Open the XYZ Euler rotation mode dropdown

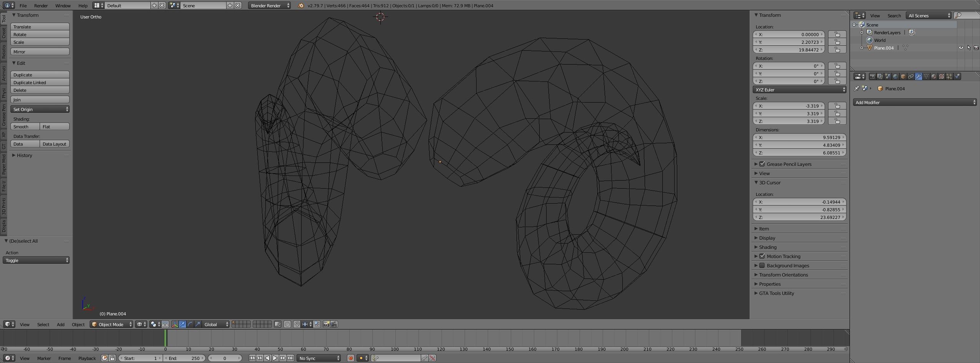coord(799,90)
